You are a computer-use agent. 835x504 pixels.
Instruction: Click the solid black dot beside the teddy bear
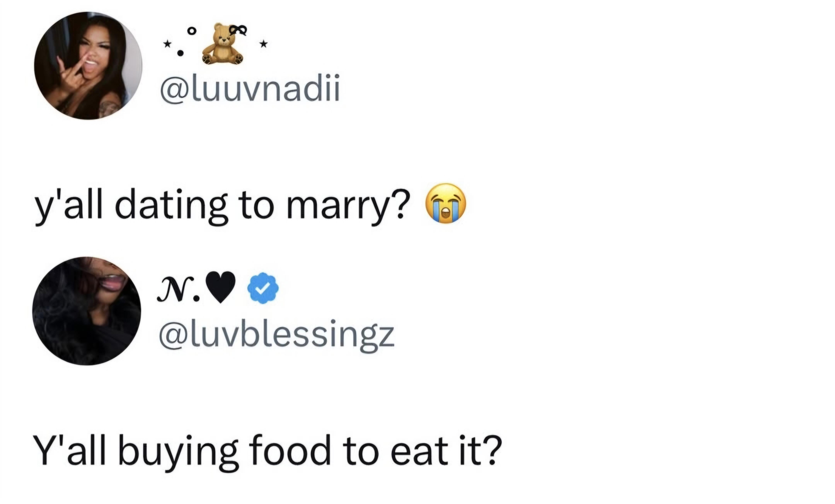click(x=181, y=53)
